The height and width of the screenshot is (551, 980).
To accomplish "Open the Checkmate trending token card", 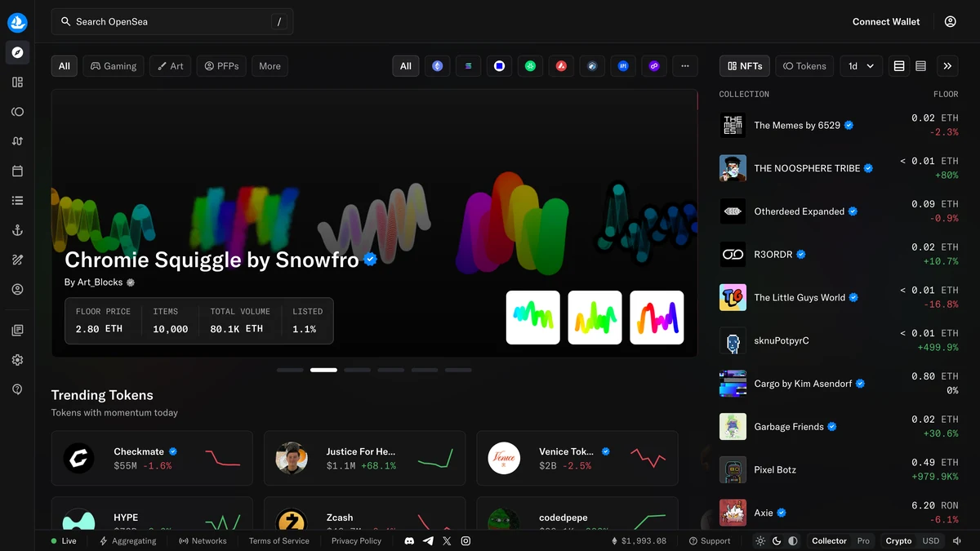I will (152, 459).
